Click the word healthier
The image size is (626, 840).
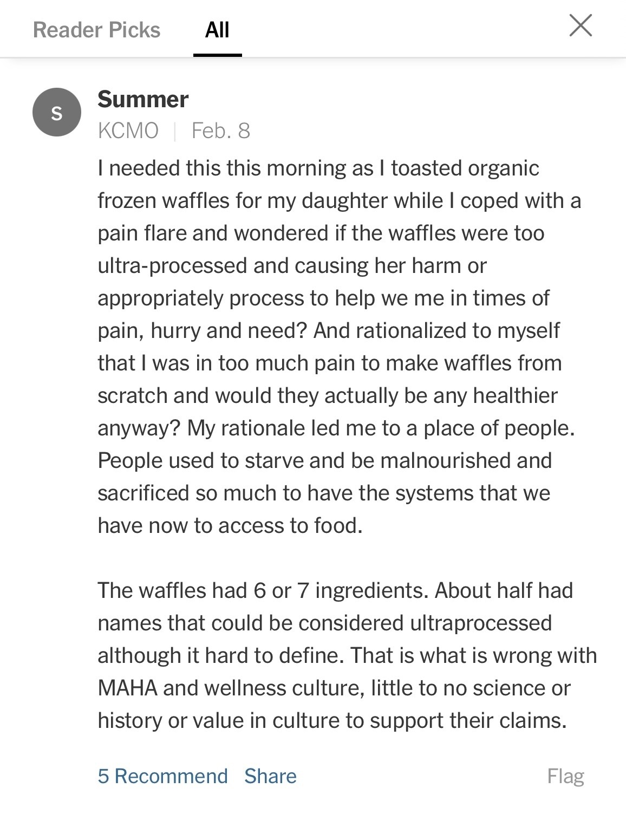[x=515, y=396]
